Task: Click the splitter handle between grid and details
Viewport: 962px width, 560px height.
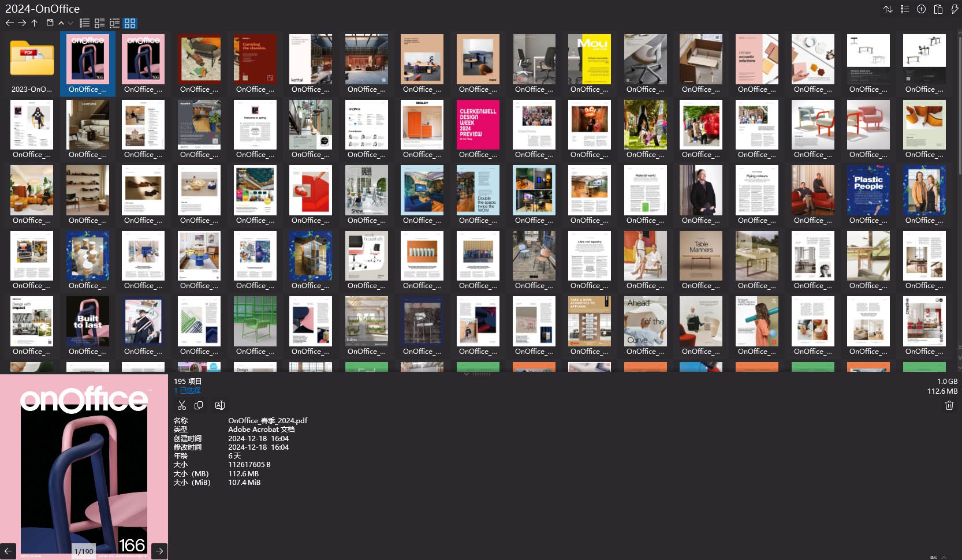Action: point(481,374)
